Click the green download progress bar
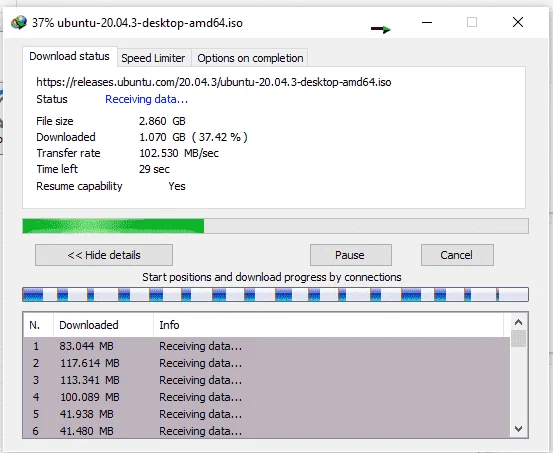This screenshot has height=453, width=553. click(x=275, y=226)
